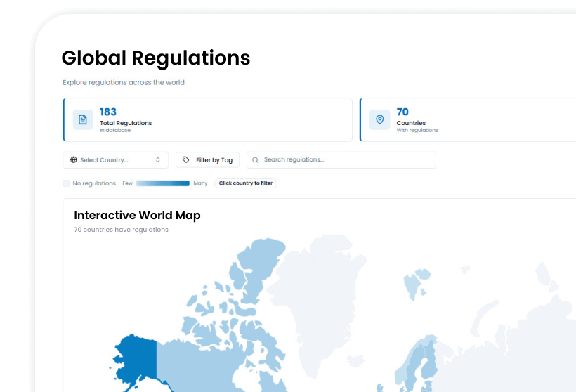Click the 183 Total Regulations card
Image resolution: width=576 pixels, height=392 pixels.
click(x=207, y=119)
